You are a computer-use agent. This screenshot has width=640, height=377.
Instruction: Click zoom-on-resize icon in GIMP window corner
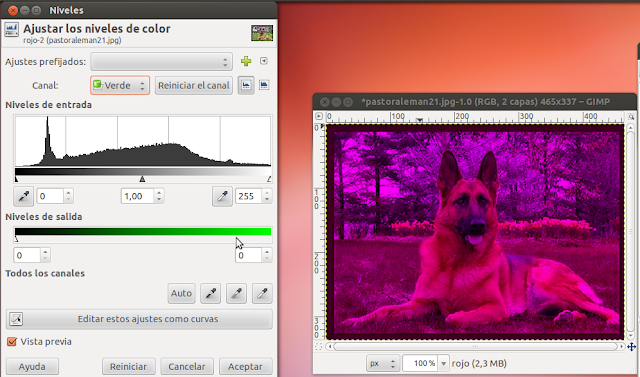point(631,116)
